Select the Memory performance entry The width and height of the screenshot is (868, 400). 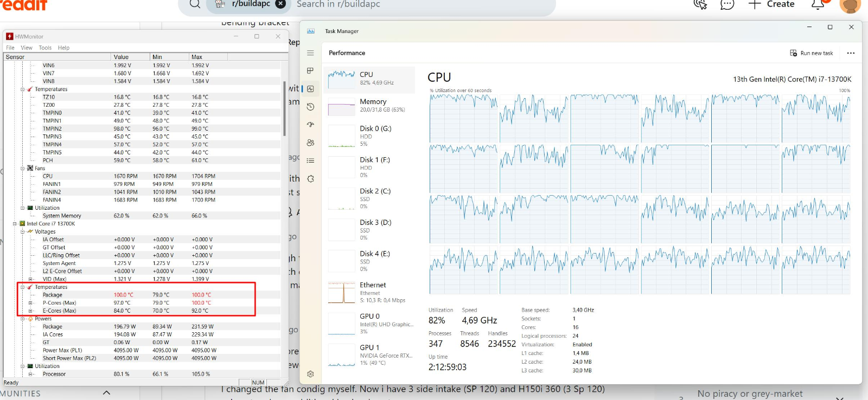[370, 106]
